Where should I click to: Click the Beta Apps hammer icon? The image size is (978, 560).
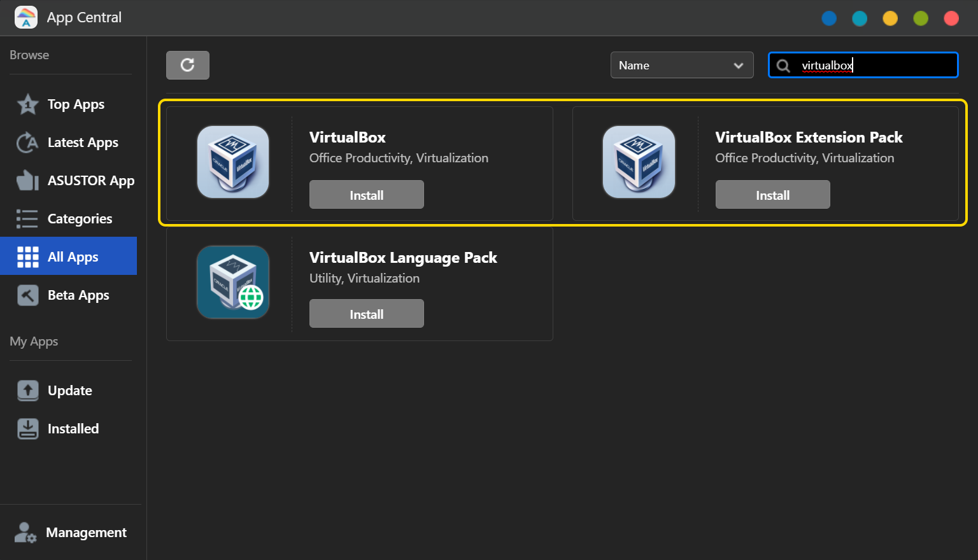coord(27,295)
